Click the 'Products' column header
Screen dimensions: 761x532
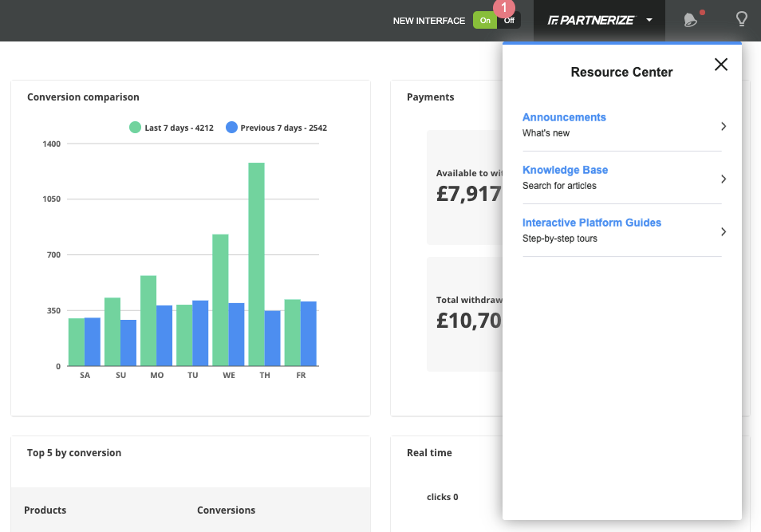pyautogui.click(x=45, y=510)
